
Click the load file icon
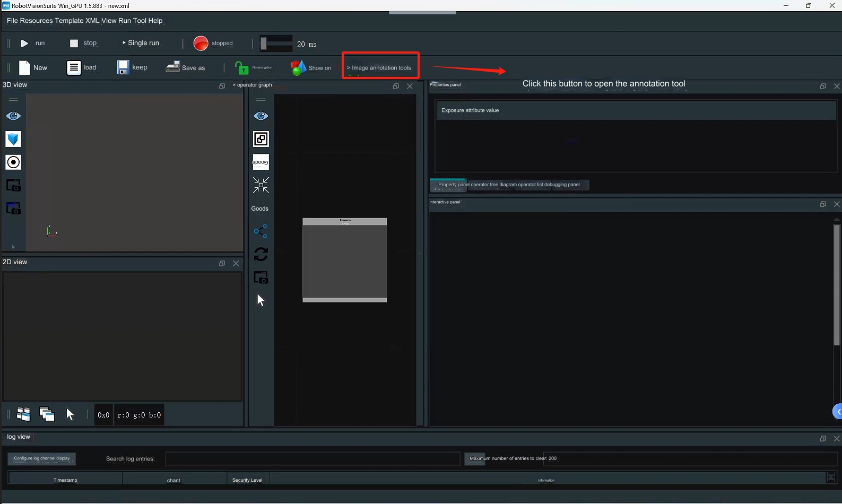coord(74,67)
